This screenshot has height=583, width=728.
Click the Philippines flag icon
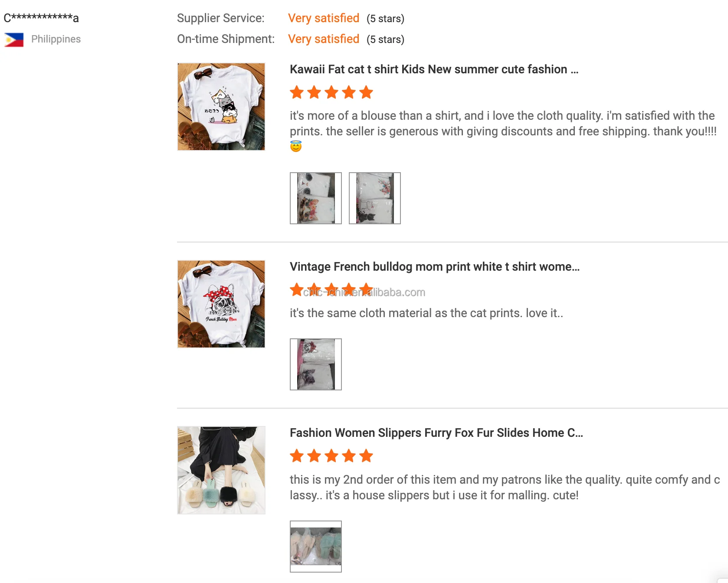(14, 40)
